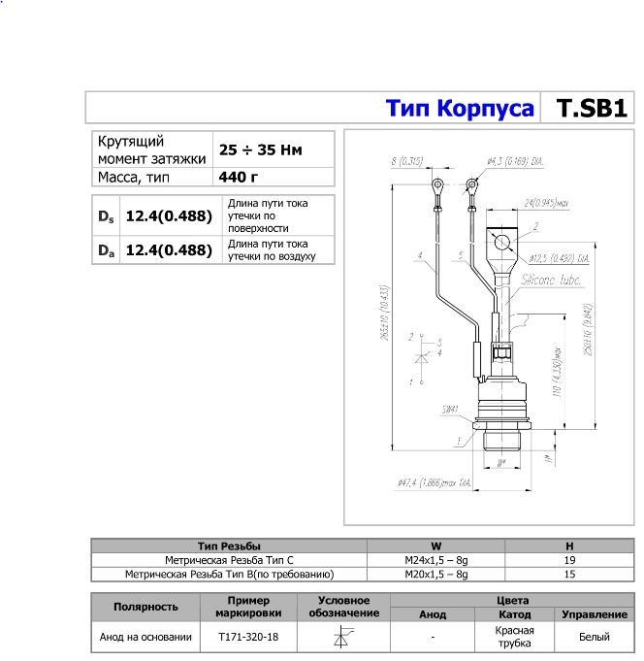Click the 'Тип Резьбы' column header
644x661 pixels.
(229, 545)
